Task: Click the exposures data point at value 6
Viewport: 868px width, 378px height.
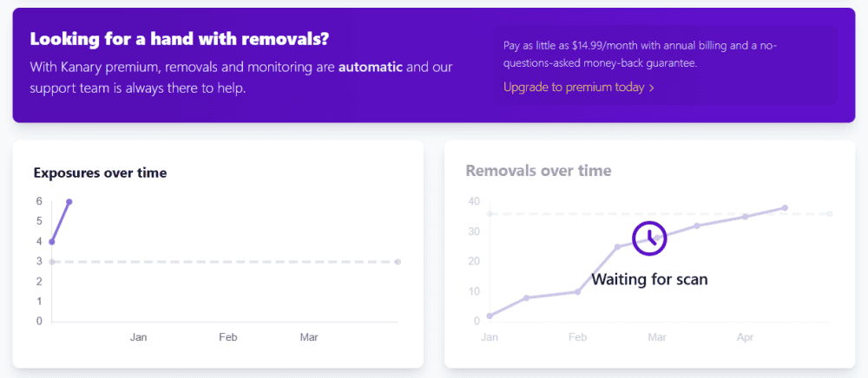Action: [69, 202]
